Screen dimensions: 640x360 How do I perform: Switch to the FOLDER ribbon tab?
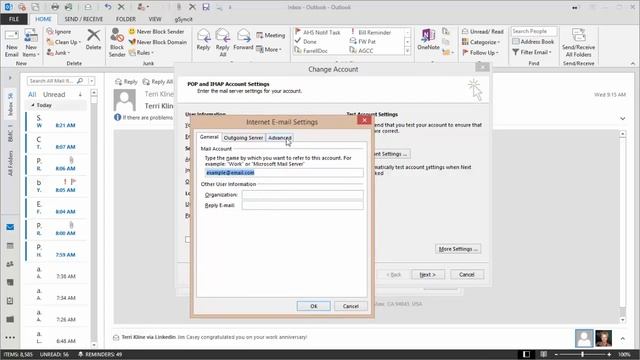(x=126, y=19)
